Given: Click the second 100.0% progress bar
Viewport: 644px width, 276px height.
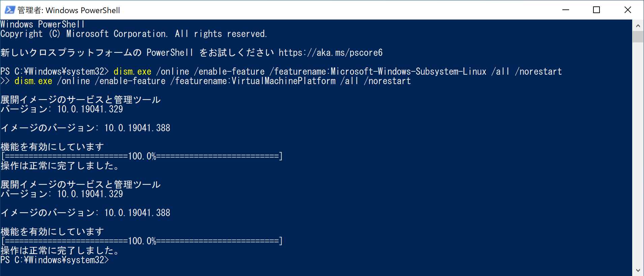Looking at the screenshot, I should (142, 241).
